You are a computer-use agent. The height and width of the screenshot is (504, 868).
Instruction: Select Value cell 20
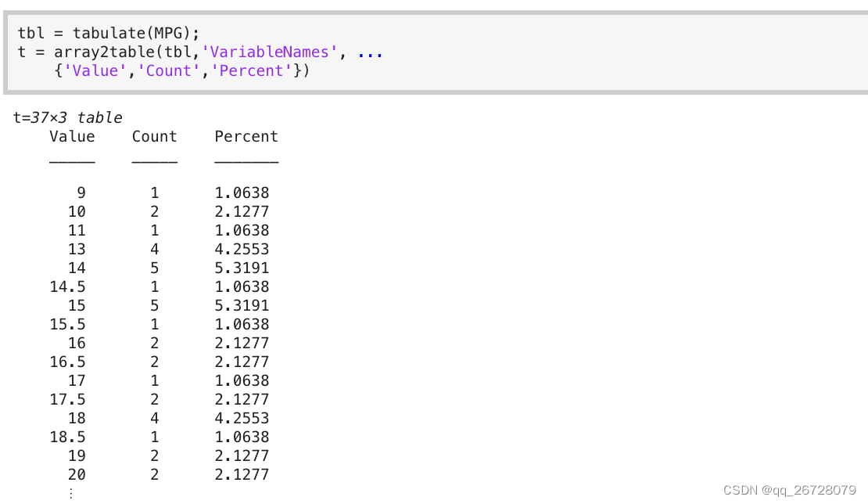coord(77,475)
